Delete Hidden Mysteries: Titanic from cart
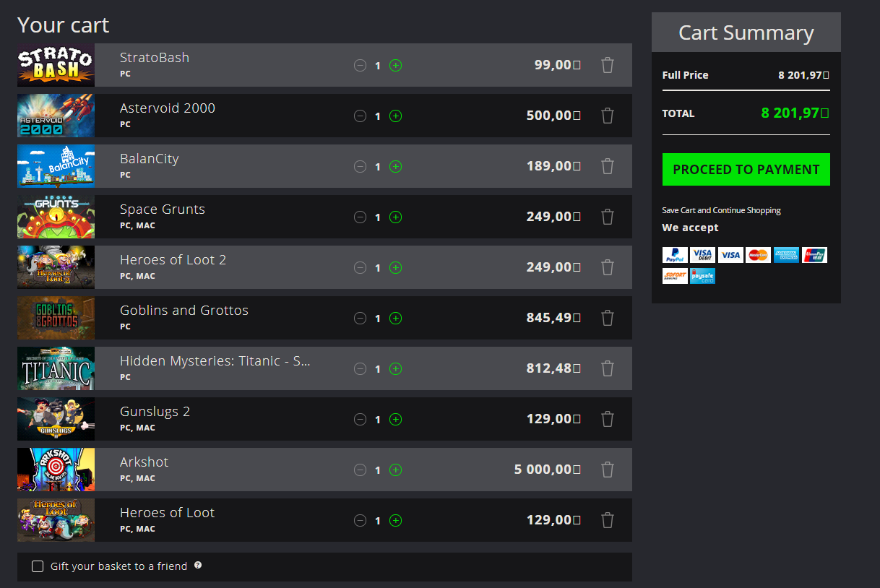Screen dimensions: 880x588 608,368
